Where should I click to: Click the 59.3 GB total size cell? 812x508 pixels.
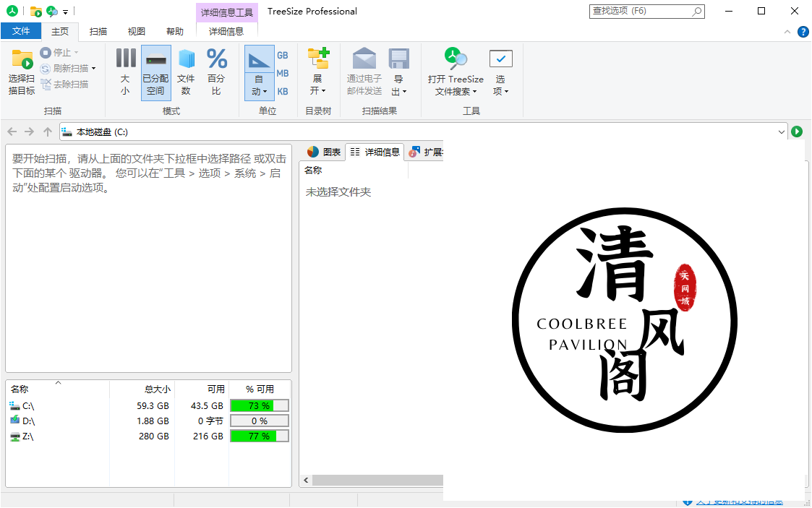pos(153,406)
